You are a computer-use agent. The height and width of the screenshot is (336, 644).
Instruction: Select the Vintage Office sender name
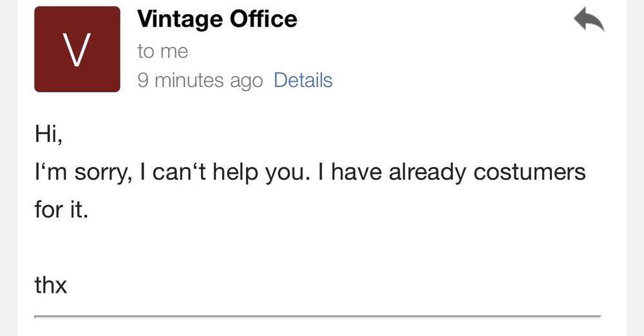click(x=217, y=19)
